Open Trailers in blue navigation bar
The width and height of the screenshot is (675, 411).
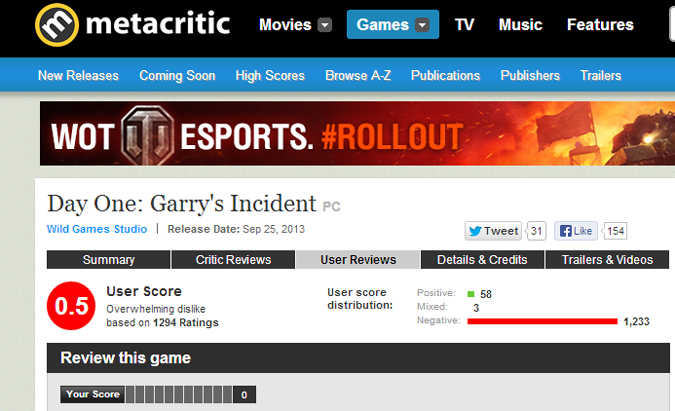point(601,75)
